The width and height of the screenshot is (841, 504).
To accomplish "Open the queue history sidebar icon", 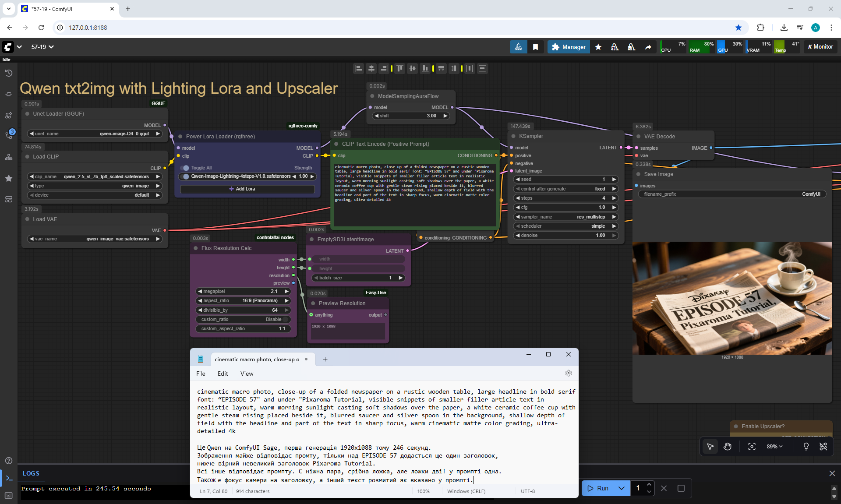I will click(8, 73).
